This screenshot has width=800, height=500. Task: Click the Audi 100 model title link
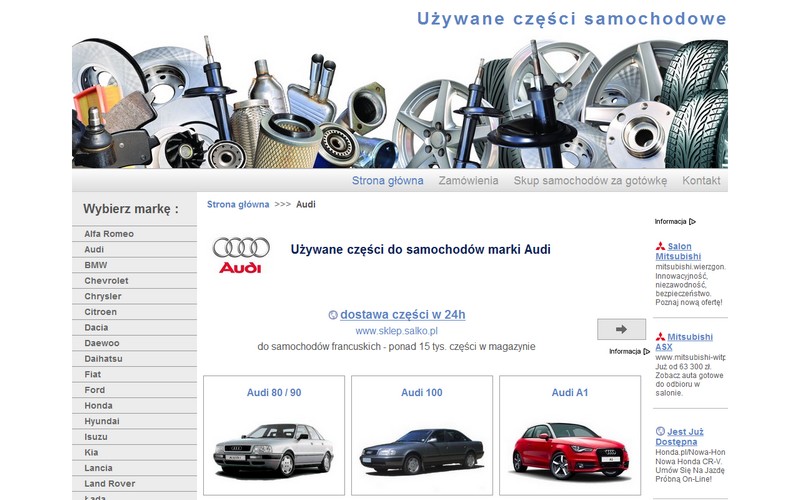(421, 393)
